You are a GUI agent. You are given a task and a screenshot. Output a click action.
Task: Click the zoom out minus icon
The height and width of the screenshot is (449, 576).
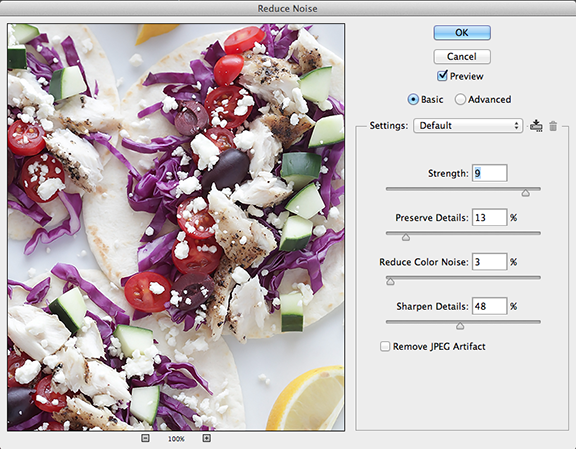coord(145,438)
